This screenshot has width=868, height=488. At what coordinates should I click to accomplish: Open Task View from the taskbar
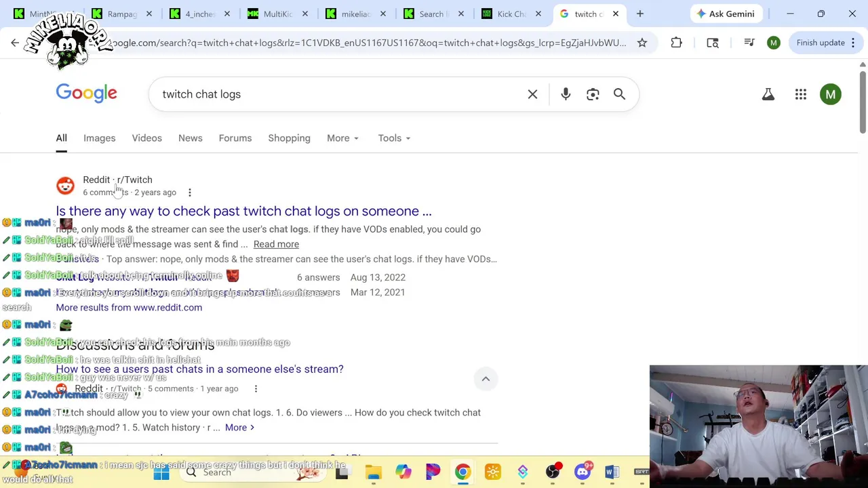[x=342, y=472]
